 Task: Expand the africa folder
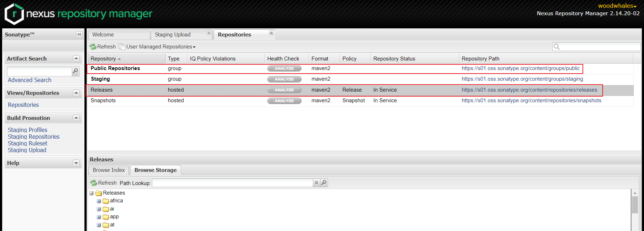click(99, 201)
